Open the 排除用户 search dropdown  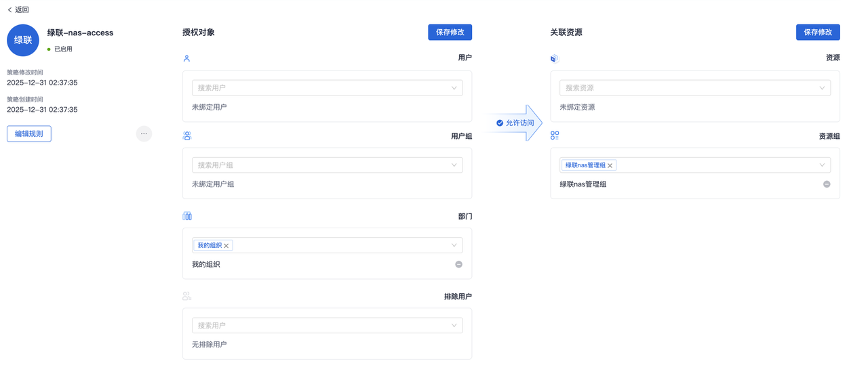tap(454, 326)
